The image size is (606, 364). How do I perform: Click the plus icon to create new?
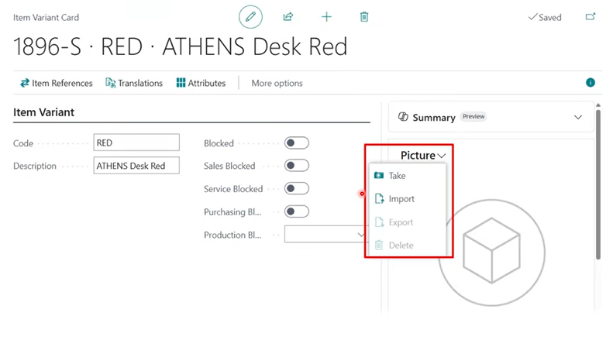pos(326,17)
